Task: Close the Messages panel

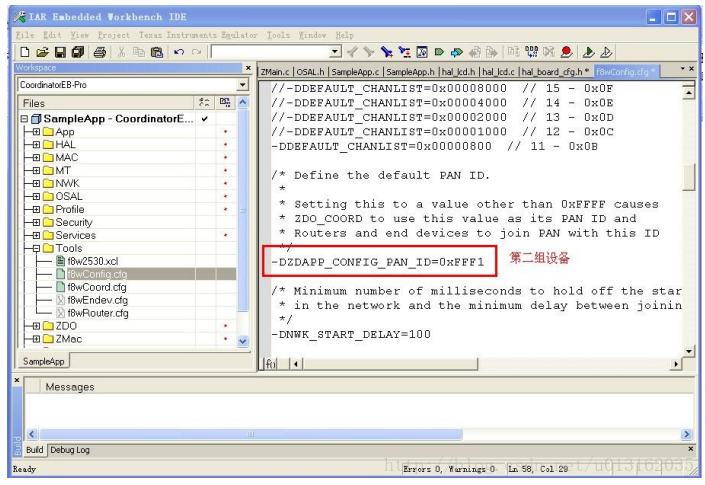Action: click(17, 380)
